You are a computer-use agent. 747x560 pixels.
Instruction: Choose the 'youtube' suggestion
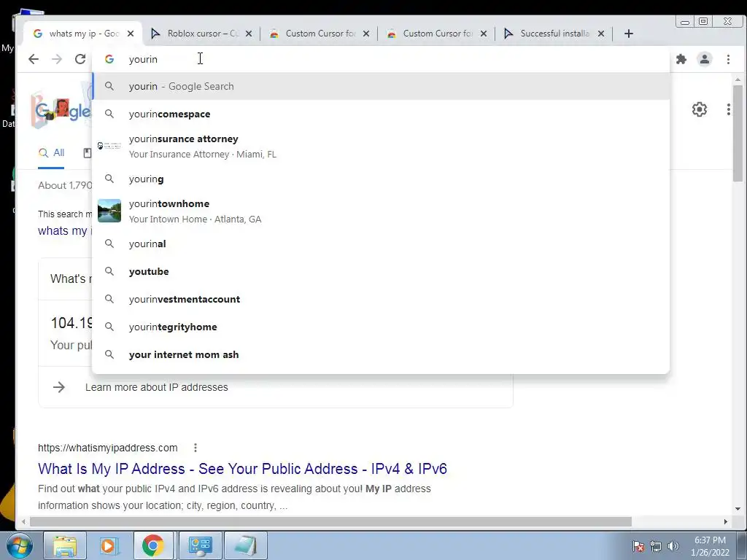pyautogui.click(x=381, y=271)
